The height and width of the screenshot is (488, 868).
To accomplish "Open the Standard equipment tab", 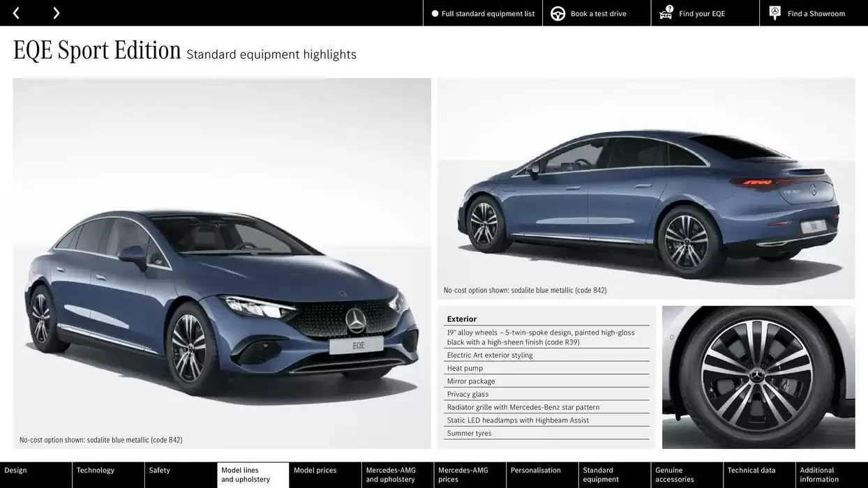I will point(615,475).
